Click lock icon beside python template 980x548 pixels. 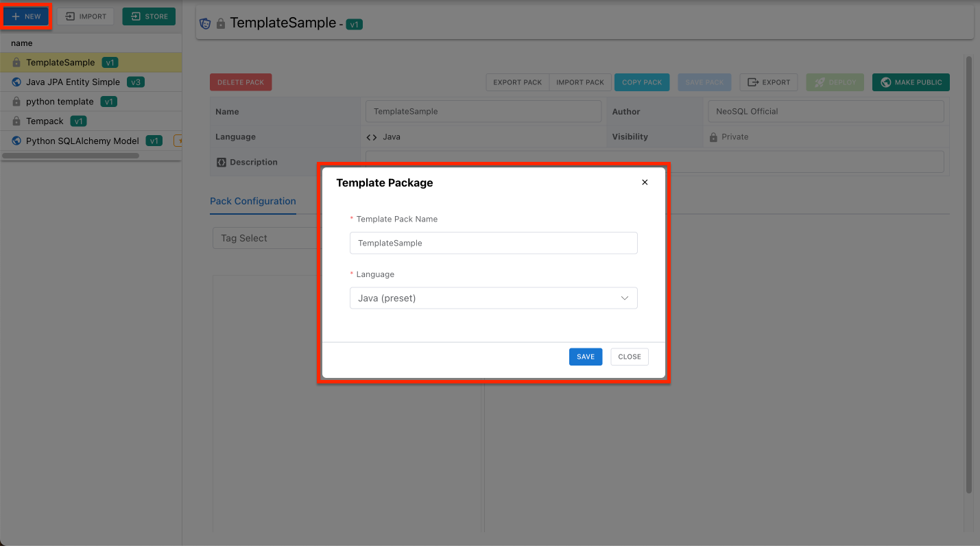point(16,102)
